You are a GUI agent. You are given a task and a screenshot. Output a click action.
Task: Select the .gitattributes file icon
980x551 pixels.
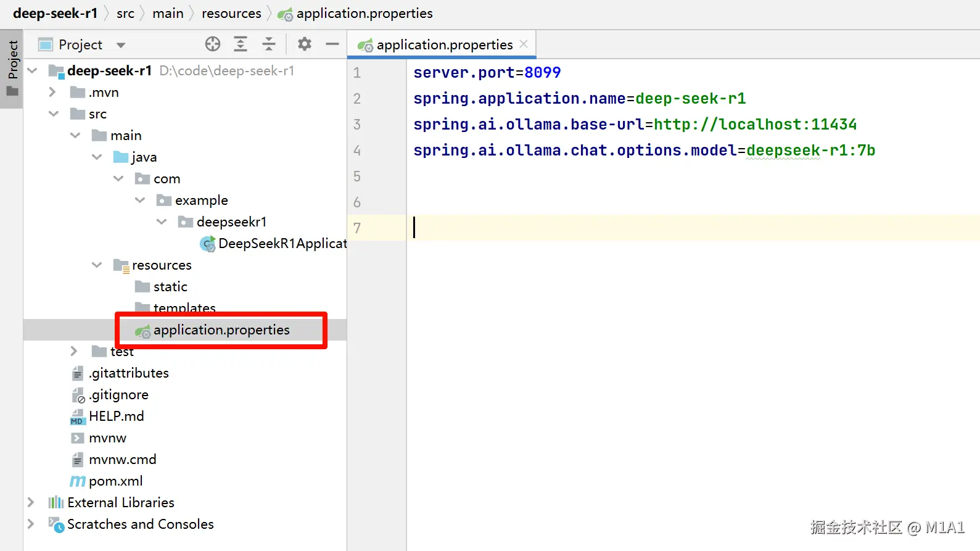(x=78, y=373)
